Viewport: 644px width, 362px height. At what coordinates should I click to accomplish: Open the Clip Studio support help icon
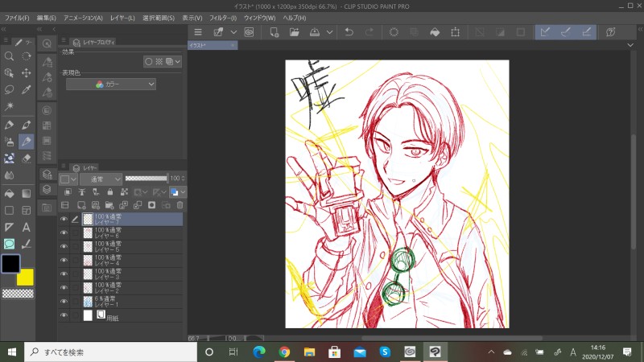pyautogui.click(x=611, y=32)
